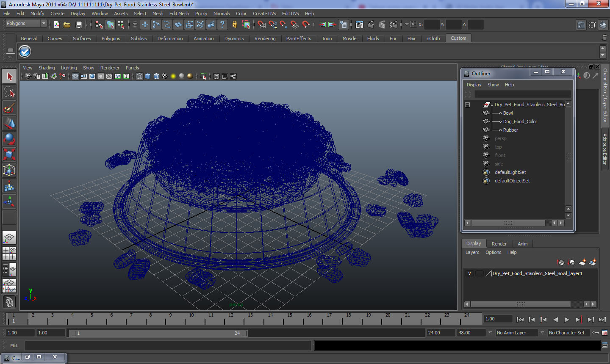This screenshot has width=610, height=364.
Task: Activate the Rotate tool in toolbox
Action: [x=9, y=139]
